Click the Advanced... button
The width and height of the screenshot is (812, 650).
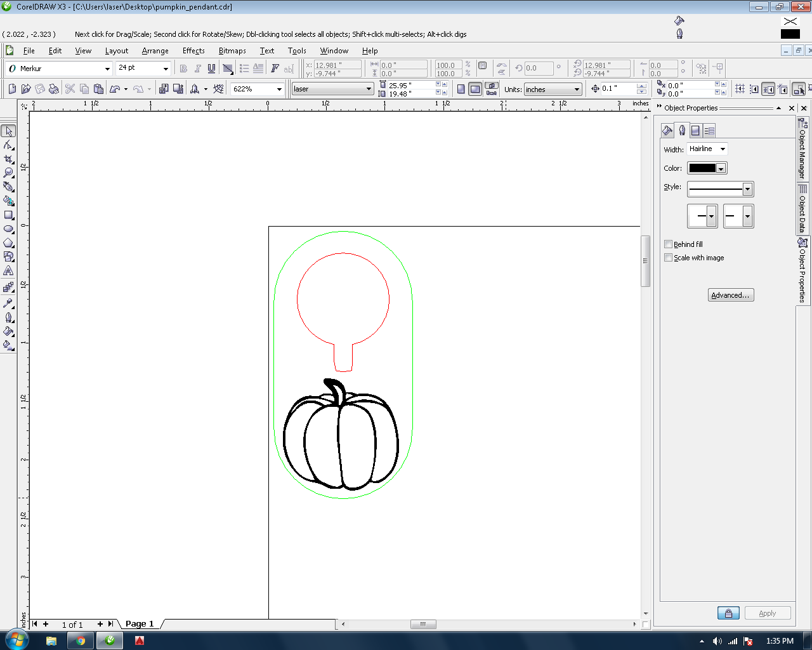click(730, 295)
